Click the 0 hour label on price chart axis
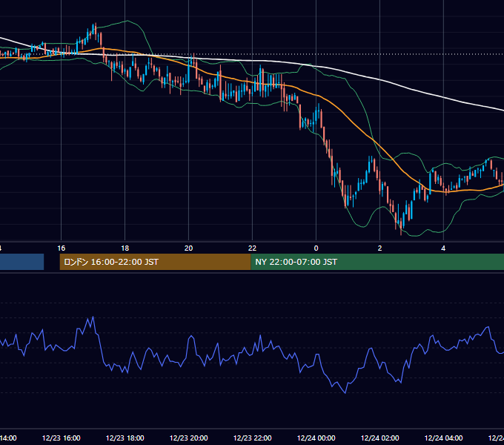The image size is (504, 445). point(316,248)
